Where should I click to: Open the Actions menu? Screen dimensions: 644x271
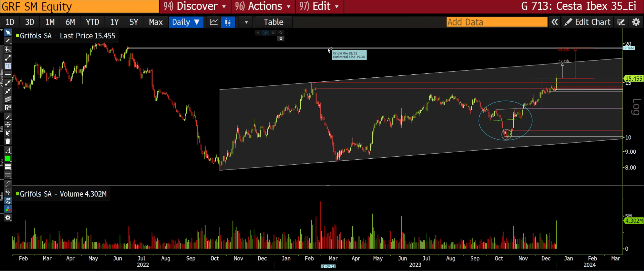(263, 6)
